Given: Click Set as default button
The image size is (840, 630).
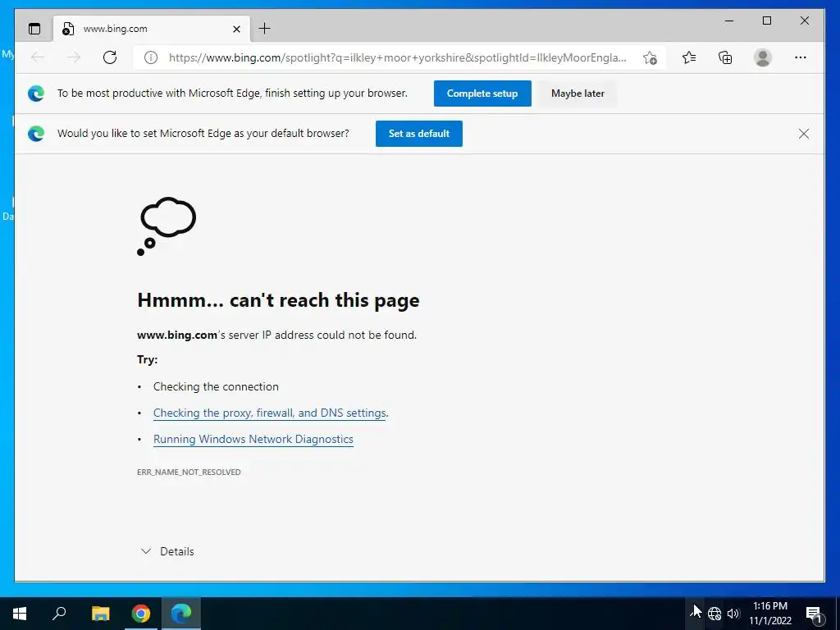Looking at the screenshot, I should [419, 134].
